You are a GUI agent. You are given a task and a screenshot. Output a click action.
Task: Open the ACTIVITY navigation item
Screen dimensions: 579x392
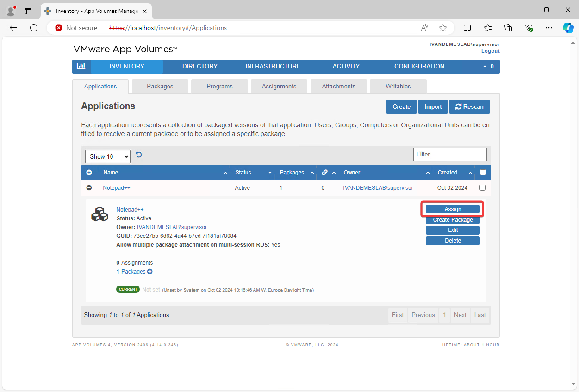[346, 66]
